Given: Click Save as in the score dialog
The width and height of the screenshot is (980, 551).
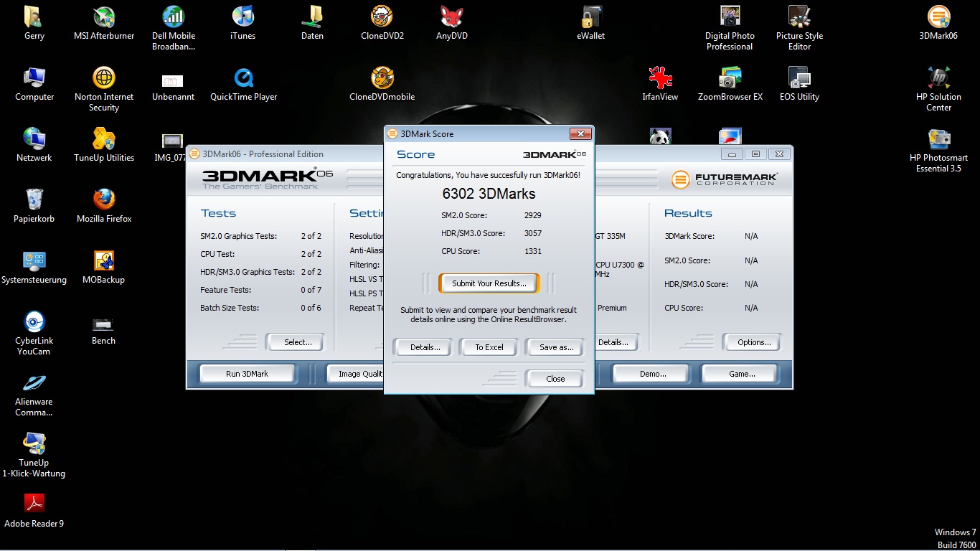Looking at the screenshot, I should [555, 347].
